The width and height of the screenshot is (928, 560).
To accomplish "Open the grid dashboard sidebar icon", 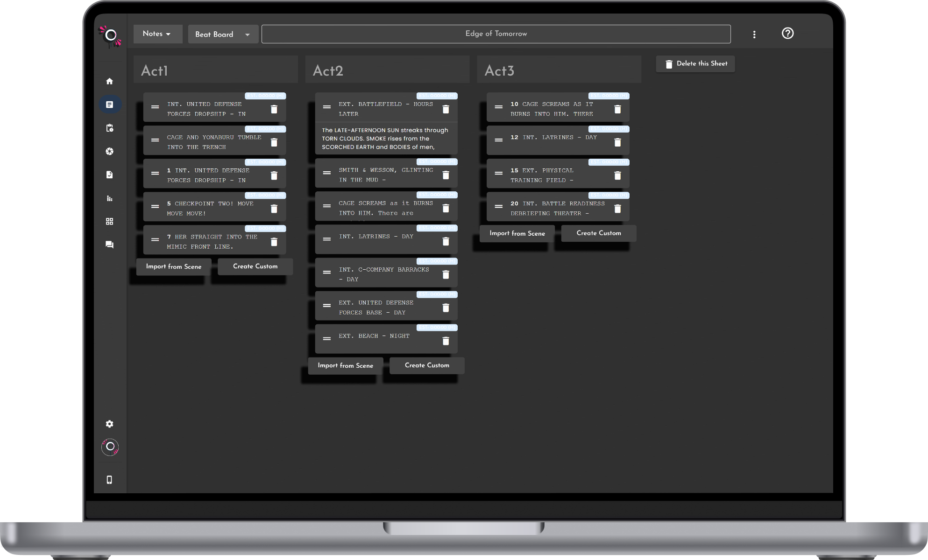I will [x=109, y=221].
